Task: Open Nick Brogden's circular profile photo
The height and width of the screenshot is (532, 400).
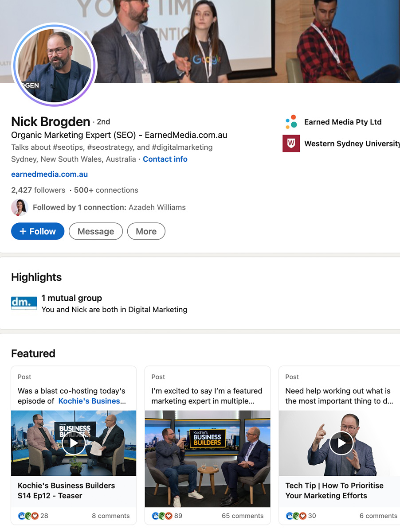Action: [x=54, y=64]
